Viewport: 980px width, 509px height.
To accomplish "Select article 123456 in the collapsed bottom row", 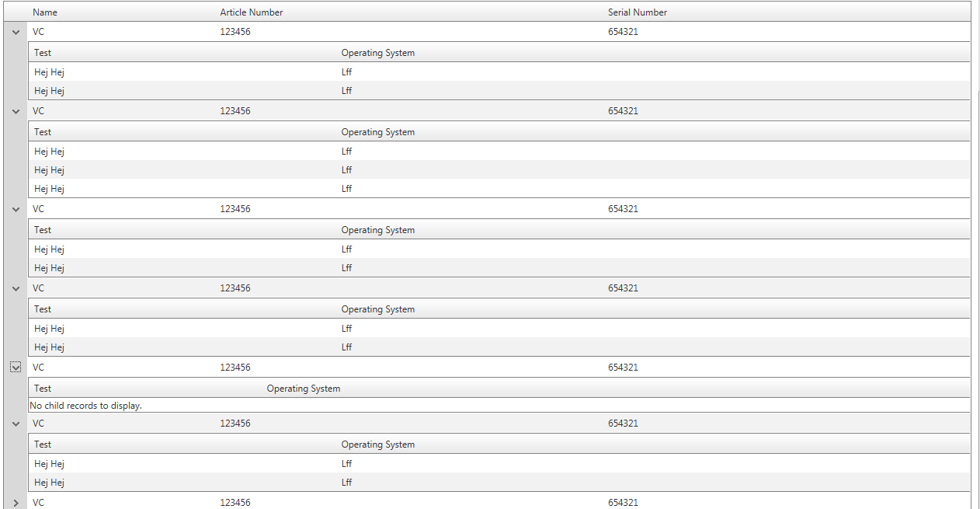I will pyautogui.click(x=235, y=503).
